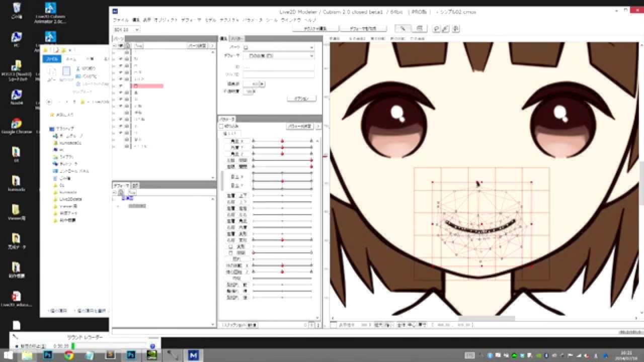
Task: Switch to second tab next to 編集 tab
Action: 237,39
